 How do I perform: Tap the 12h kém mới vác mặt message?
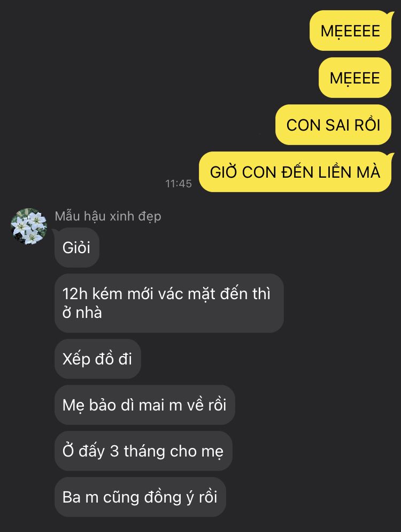(x=169, y=303)
